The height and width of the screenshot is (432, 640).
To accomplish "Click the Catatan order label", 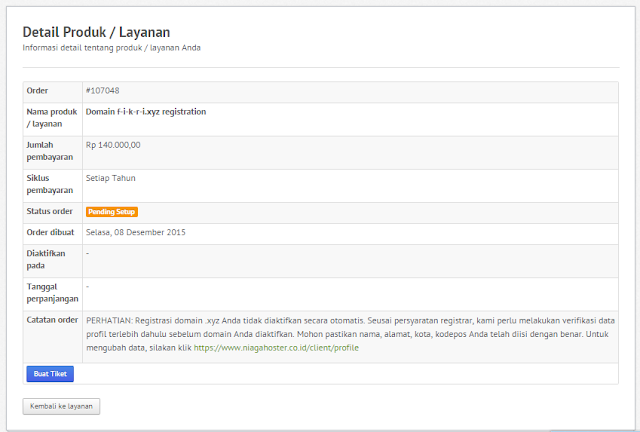I will click(x=52, y=320).
